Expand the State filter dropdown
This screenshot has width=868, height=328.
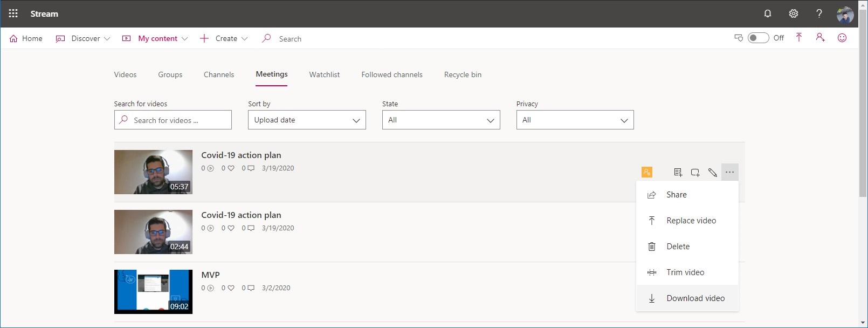click(x=441, y=120)
